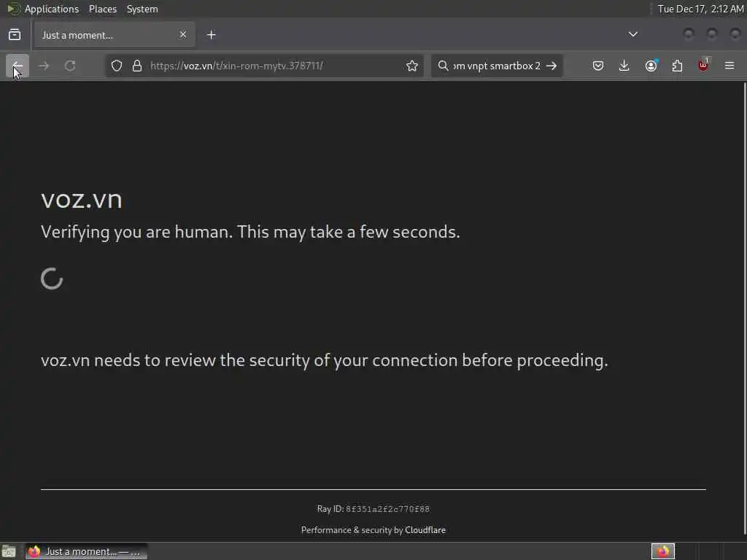747x560 pixels.
Task: Close the 'Just a moment...' tab
Action: (x=183, y=35)
